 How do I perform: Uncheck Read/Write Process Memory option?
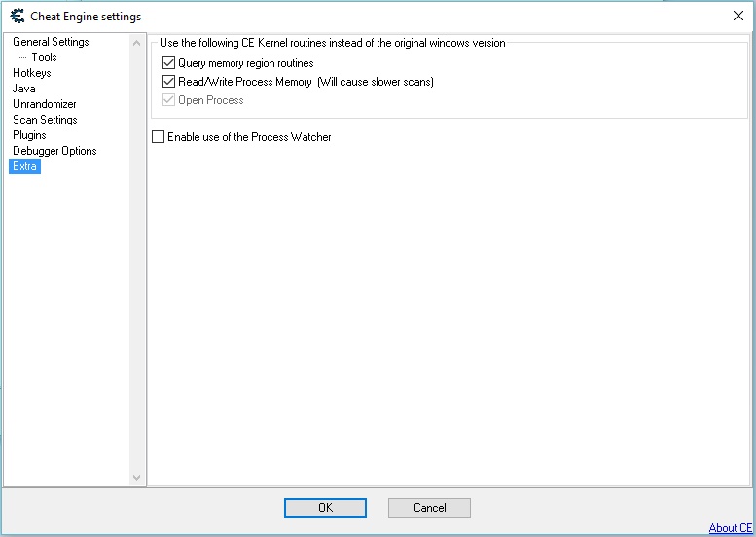pyautogui.click(x=169, y=82)
